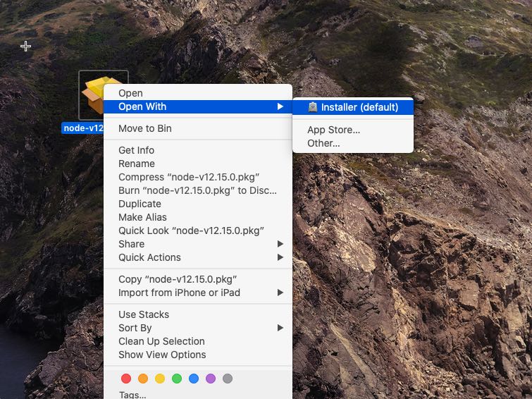Expand the Sort By submenu

(198, 328)
